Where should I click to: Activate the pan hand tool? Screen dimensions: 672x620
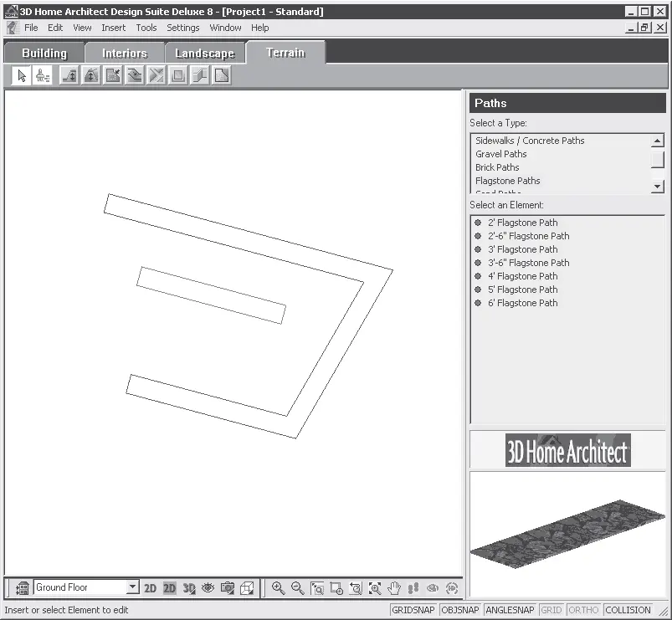point(394,588)
